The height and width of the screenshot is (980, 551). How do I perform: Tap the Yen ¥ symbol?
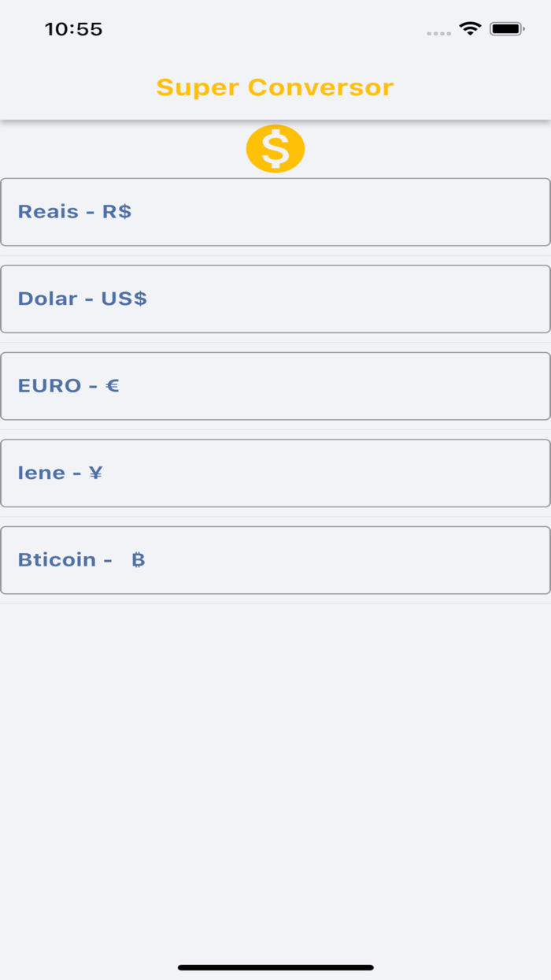[x=95, y=473]
